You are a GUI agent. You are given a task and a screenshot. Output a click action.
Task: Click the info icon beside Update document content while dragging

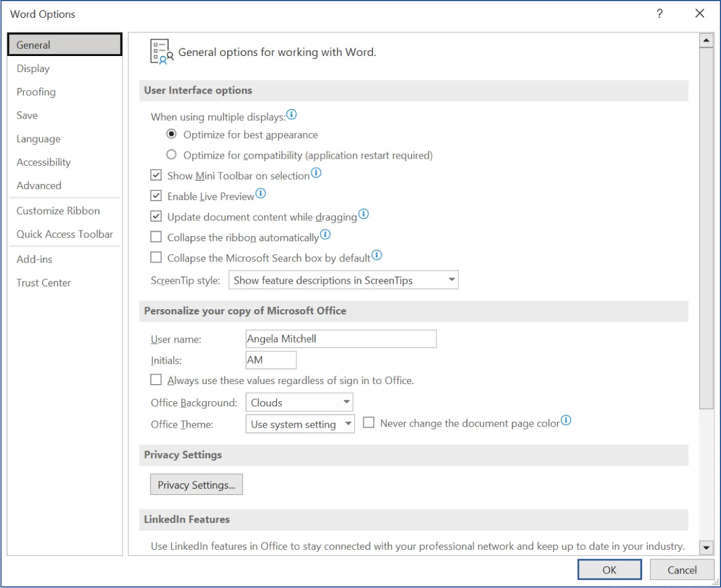tap(364, 214)
